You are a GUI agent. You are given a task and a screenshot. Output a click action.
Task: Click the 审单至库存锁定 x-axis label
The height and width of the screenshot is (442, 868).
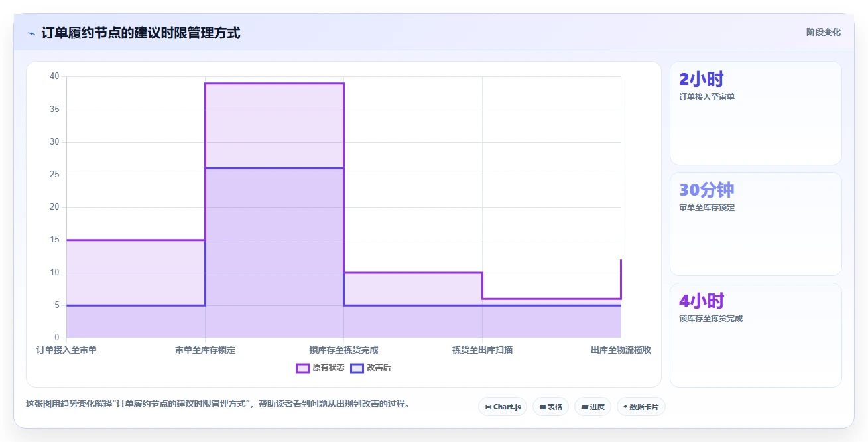[205, 350]
